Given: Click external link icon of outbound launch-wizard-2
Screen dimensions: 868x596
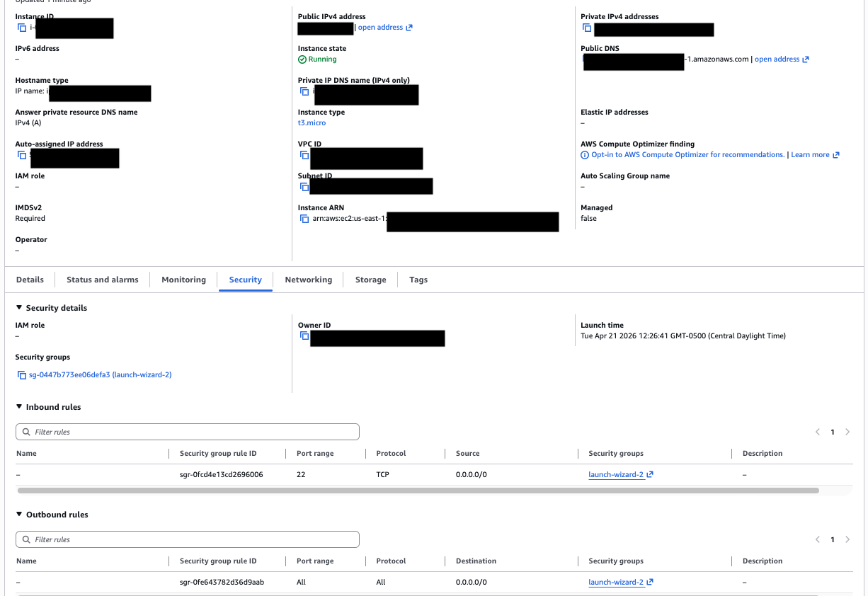Looking at the screenshot, I should 650,583.
